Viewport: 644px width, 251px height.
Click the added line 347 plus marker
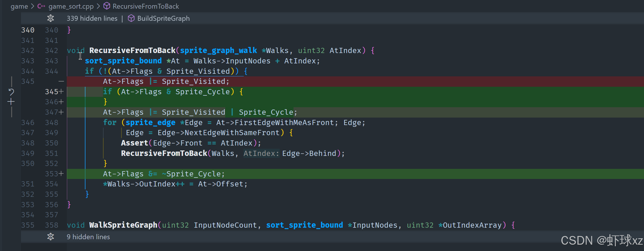coord(61,112)
